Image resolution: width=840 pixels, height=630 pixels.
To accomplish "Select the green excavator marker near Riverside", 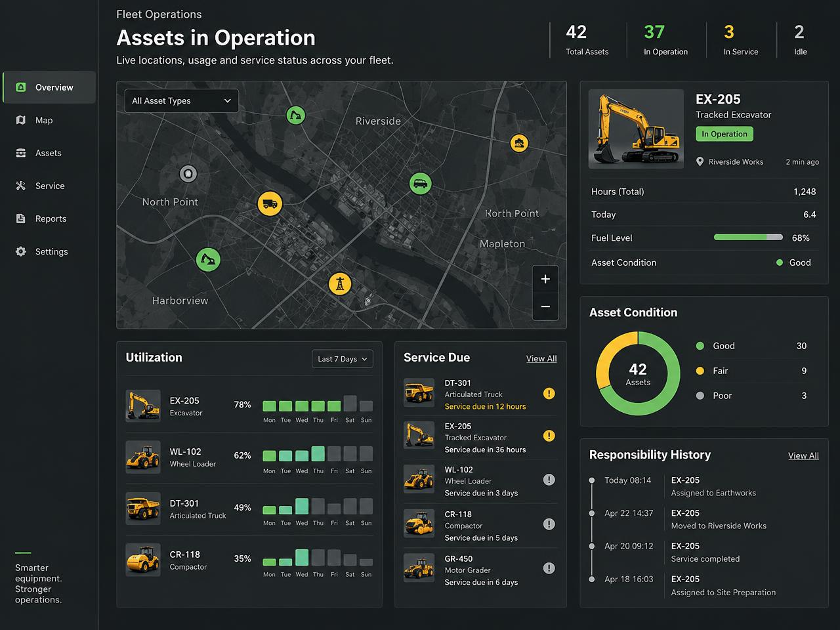I will pos(296,115).
